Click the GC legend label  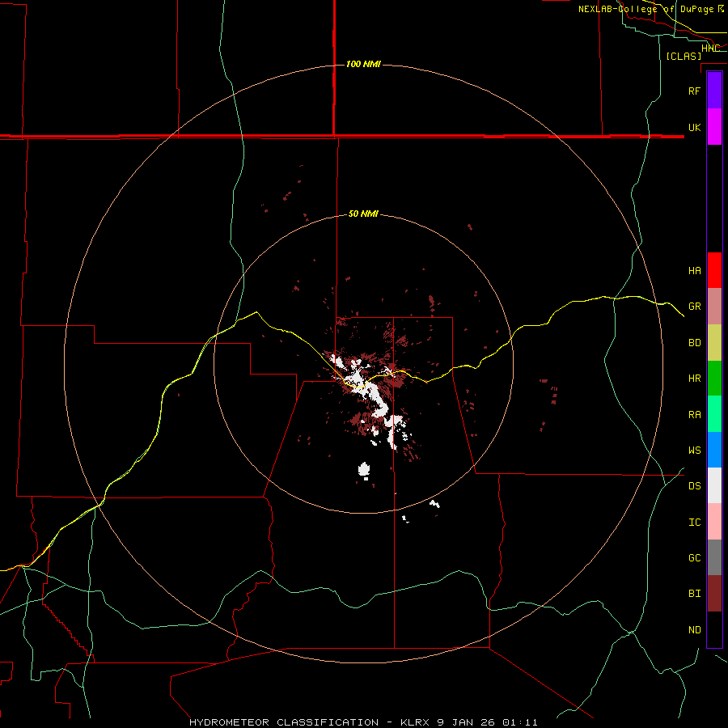click(694, 558)
